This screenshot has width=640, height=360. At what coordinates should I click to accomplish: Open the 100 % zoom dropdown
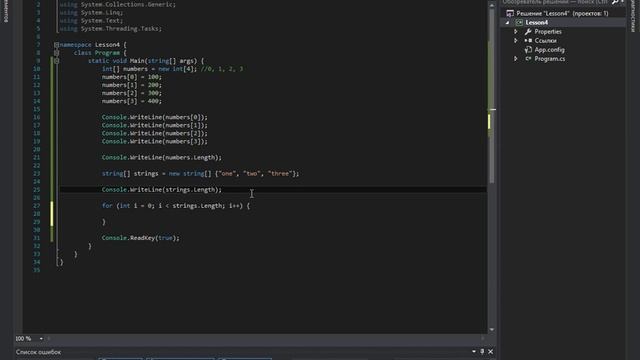click(x=41, y=338)
